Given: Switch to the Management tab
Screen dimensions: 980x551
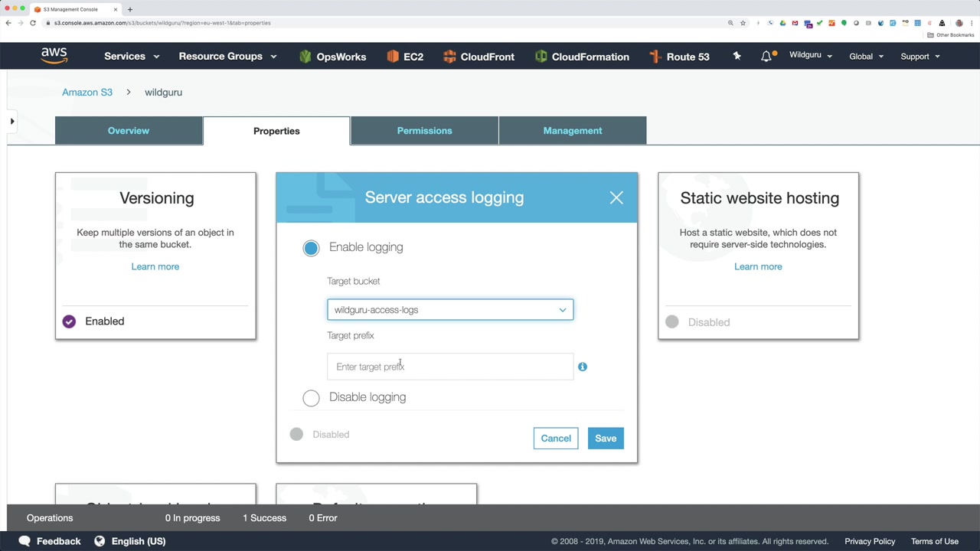Looking at the screenshot, I should point(573,130).
